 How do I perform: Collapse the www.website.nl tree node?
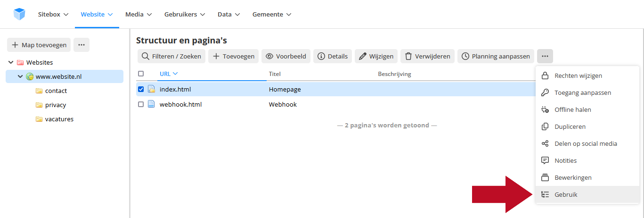coord(20,76)
